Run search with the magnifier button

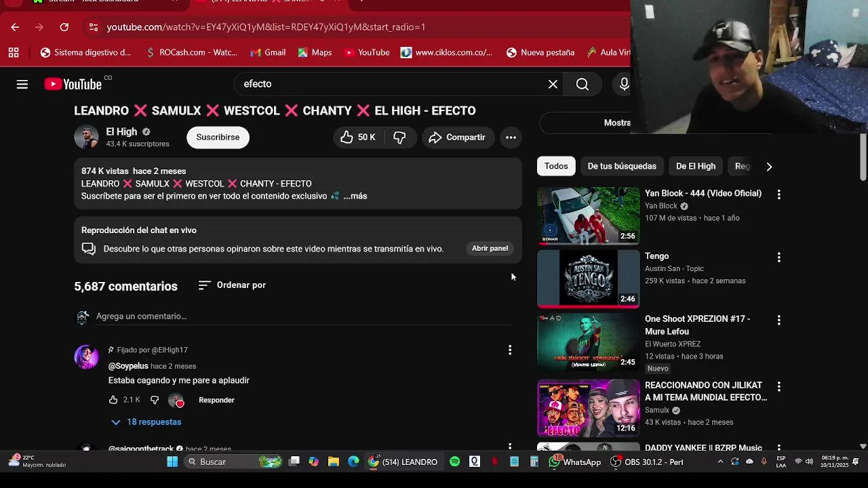583,84
